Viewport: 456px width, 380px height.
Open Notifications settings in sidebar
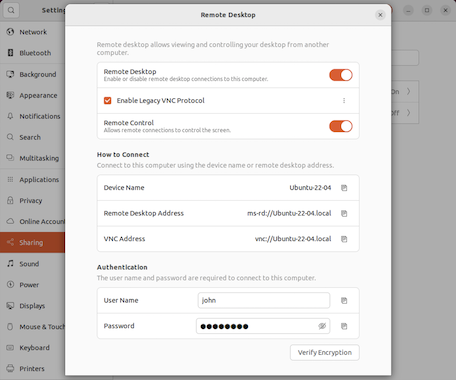33,116
